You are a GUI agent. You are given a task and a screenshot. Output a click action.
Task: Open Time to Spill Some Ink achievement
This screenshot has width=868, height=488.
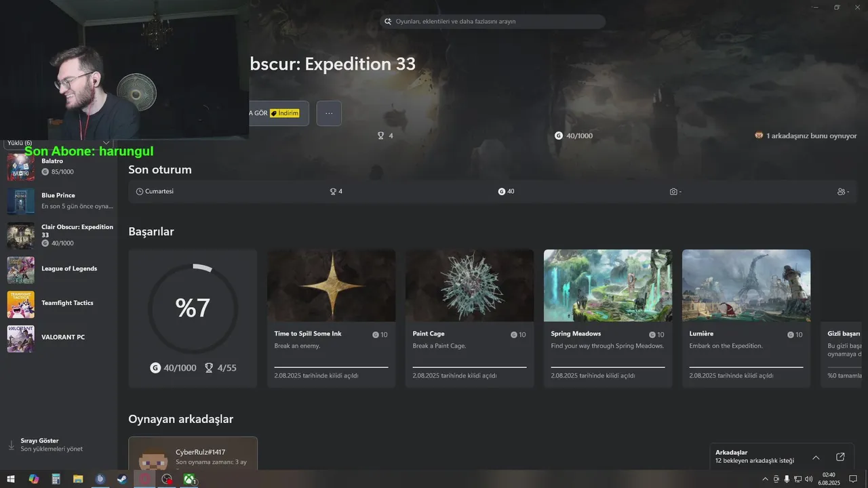[331, 318]
